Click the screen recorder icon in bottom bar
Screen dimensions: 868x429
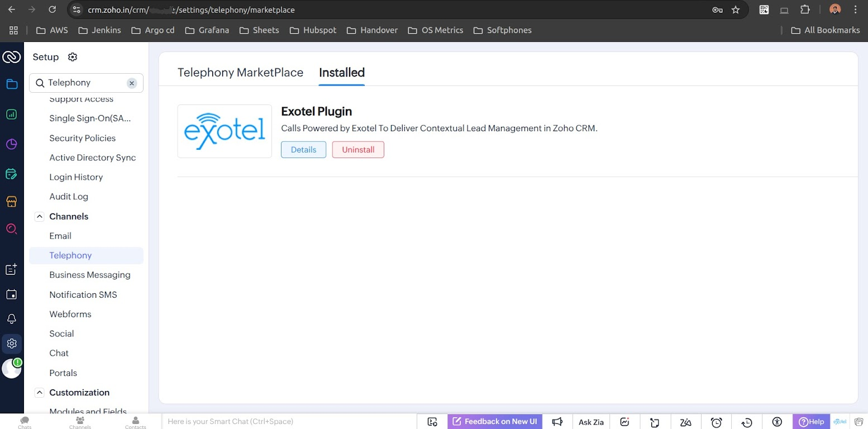432,422
